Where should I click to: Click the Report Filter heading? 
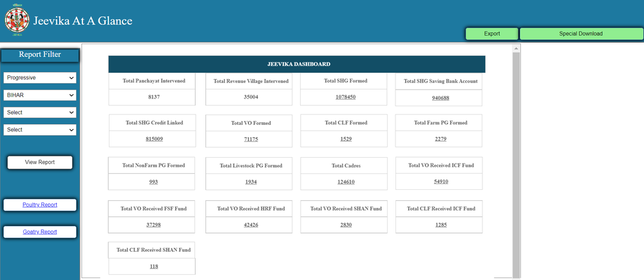tap(40, 55)
